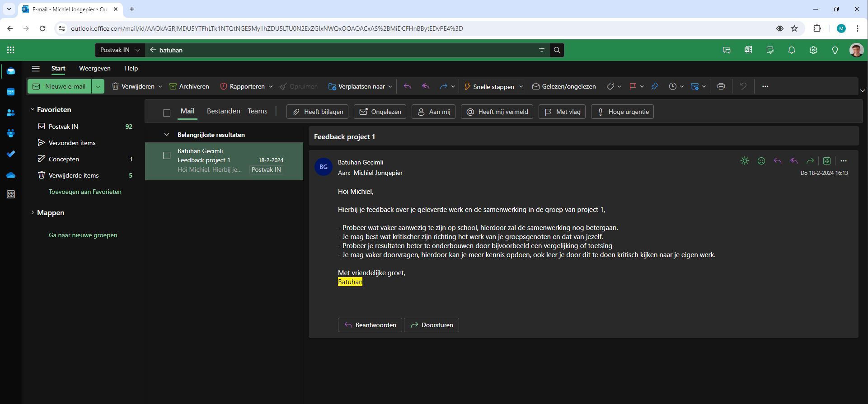Open Snelle stappen dropdown arrow
Image resolution: width=868 pixels, height=404 pixels.
click(x=521, y=86)
